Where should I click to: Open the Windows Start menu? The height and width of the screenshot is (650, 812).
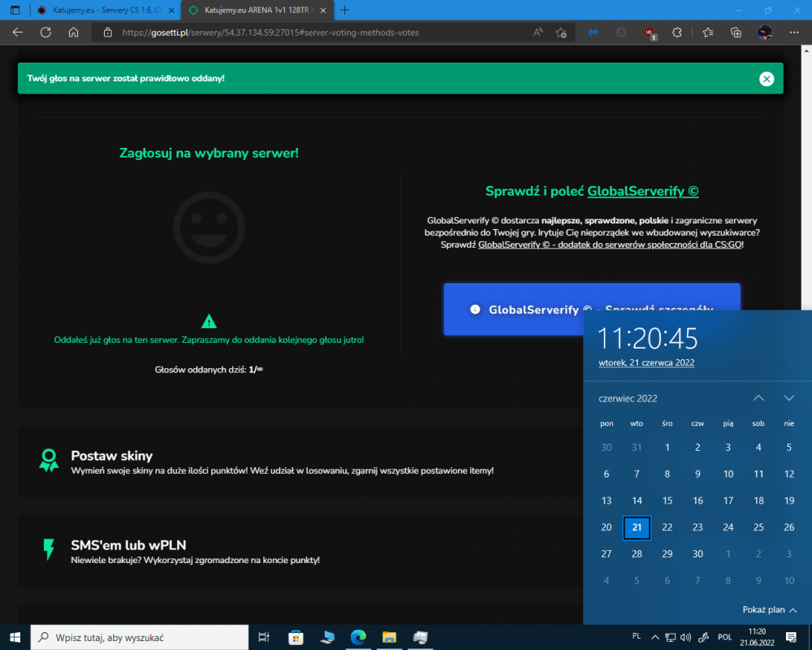[15, 637]
